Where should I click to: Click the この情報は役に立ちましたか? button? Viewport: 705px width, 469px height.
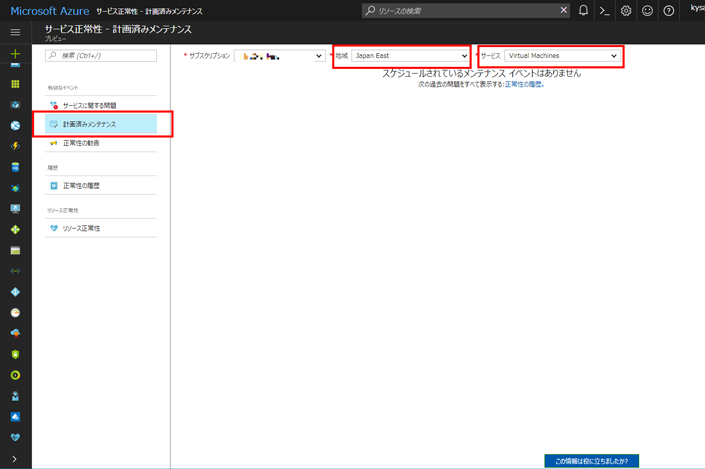click(x=591, y=461)
